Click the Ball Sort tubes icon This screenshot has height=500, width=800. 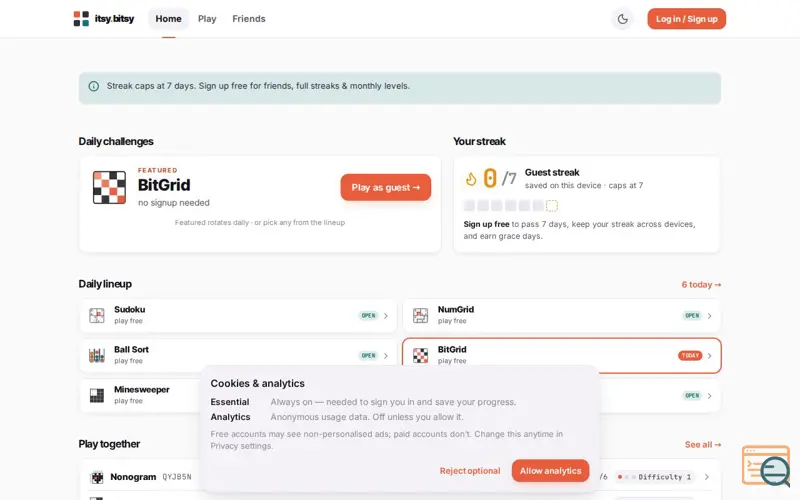[97, 355]
